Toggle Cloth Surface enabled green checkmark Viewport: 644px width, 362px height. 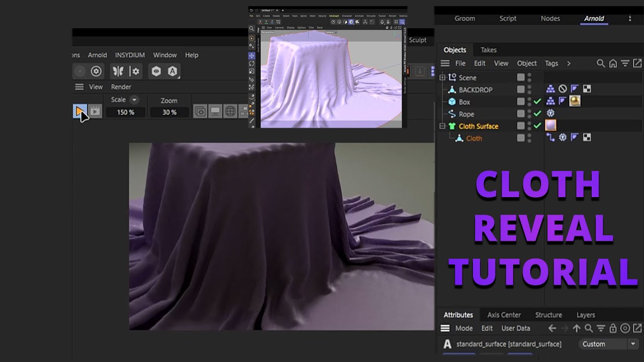coord(537,126)
